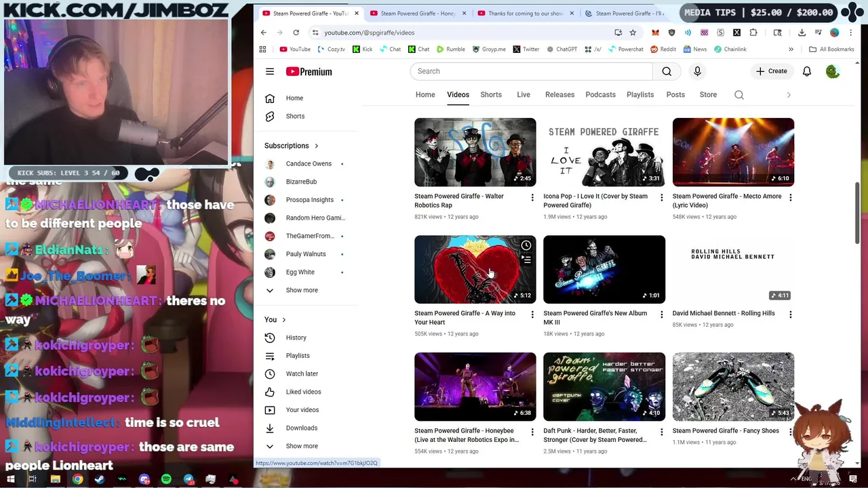This screenshot has height=488, width=868.
Task: Open the Store tab
Action: (708, 95)
